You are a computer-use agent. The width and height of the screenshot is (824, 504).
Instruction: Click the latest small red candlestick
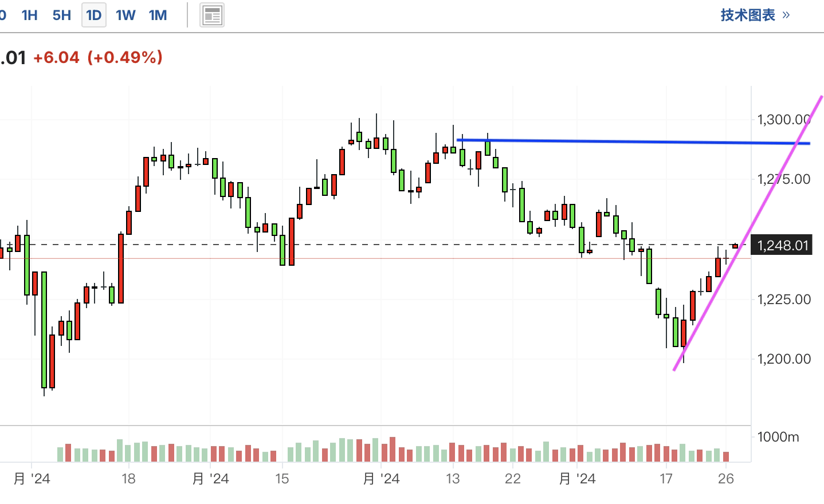point(735,246)
